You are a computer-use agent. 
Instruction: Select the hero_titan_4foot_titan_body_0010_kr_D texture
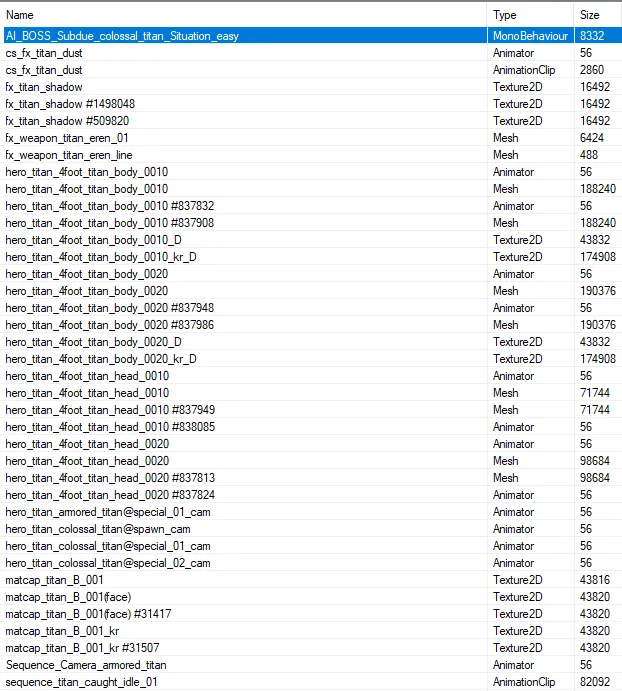pos(101,257)
